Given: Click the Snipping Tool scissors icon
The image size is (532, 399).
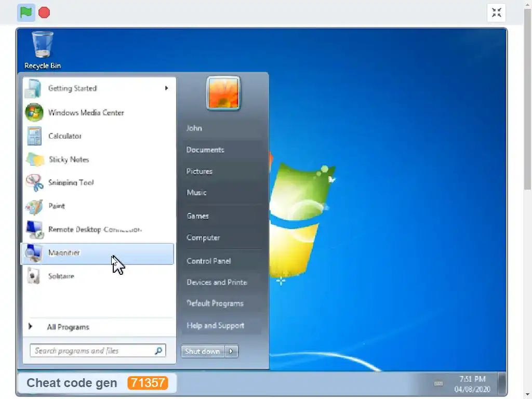Looking at the screenshot, I should [x=35, y=183].
